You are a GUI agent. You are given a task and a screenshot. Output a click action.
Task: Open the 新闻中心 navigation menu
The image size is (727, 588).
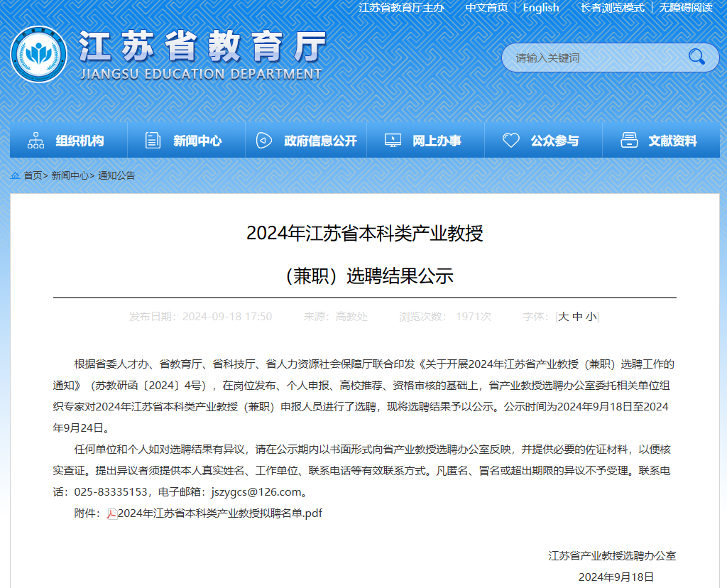[x=197, y=141]
